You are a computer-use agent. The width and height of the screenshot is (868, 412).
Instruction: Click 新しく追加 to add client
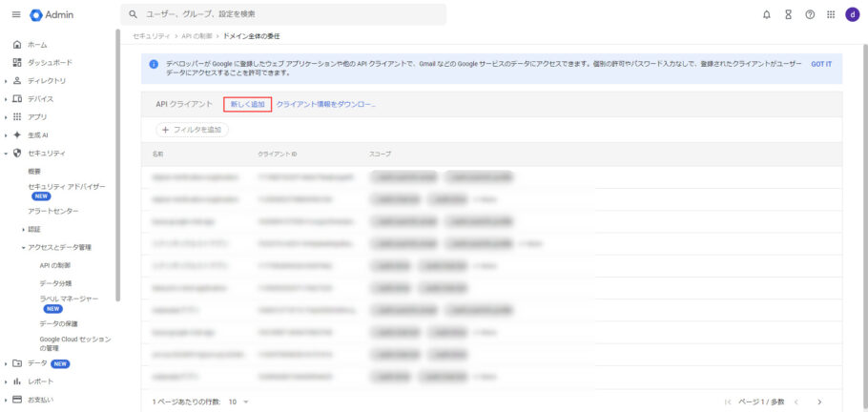[248, 104]
